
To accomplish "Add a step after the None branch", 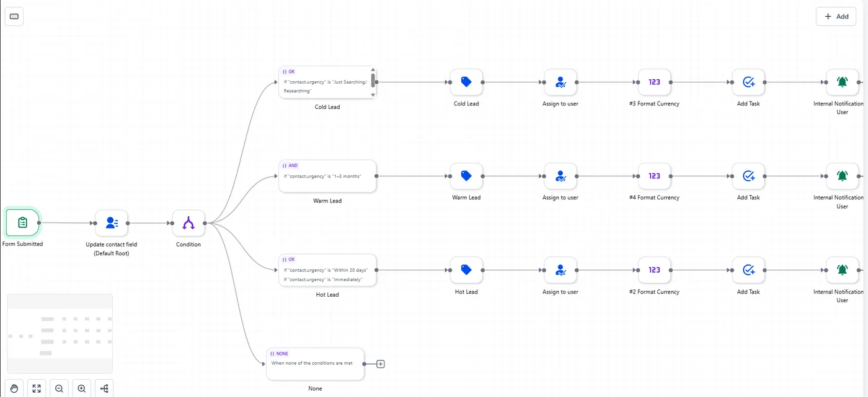I will click(381, 364).
